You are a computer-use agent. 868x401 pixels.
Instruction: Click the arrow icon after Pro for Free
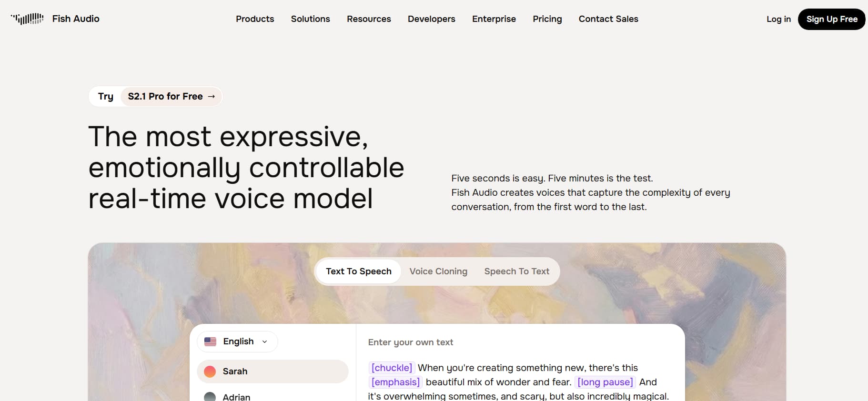pos(212,96)
